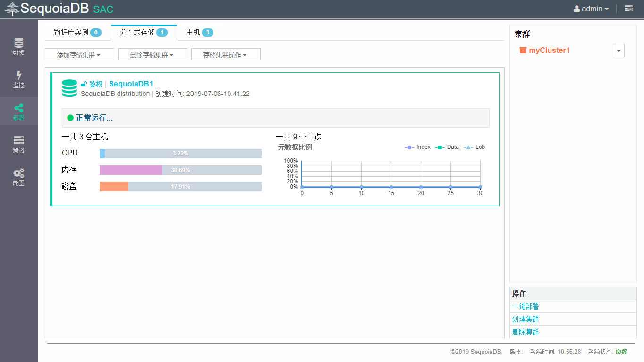This screenshot has height=362, width=644.
Task: Select the myCluster1 cluster
Action: click(x=549, y=50)
